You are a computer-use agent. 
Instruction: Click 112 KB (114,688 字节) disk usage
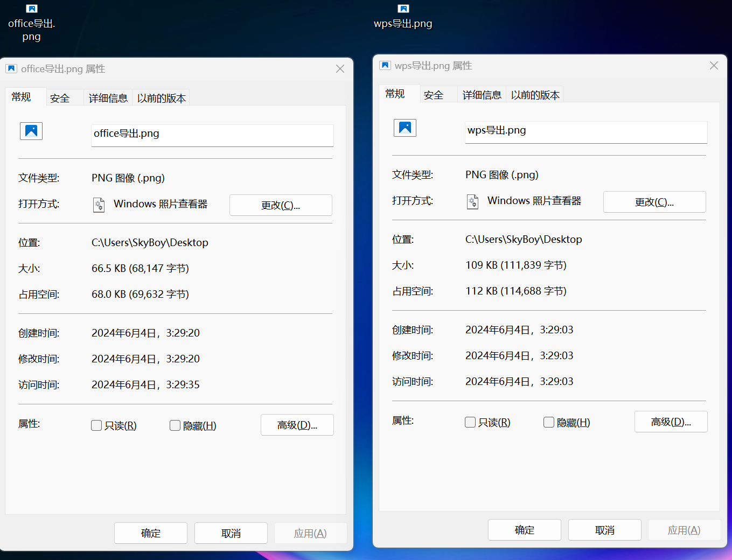point(516,291)
